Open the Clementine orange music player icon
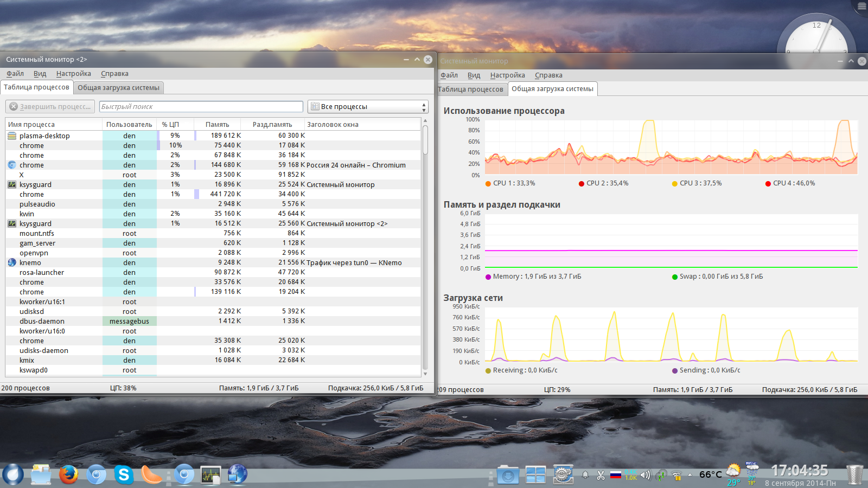 pos(151,475)
